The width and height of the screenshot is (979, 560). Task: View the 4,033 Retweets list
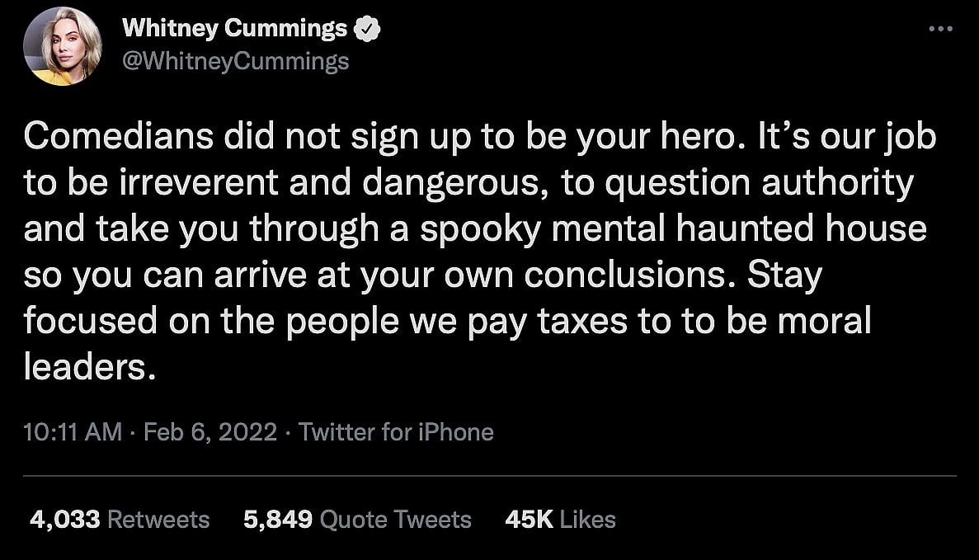coord(120,520)
